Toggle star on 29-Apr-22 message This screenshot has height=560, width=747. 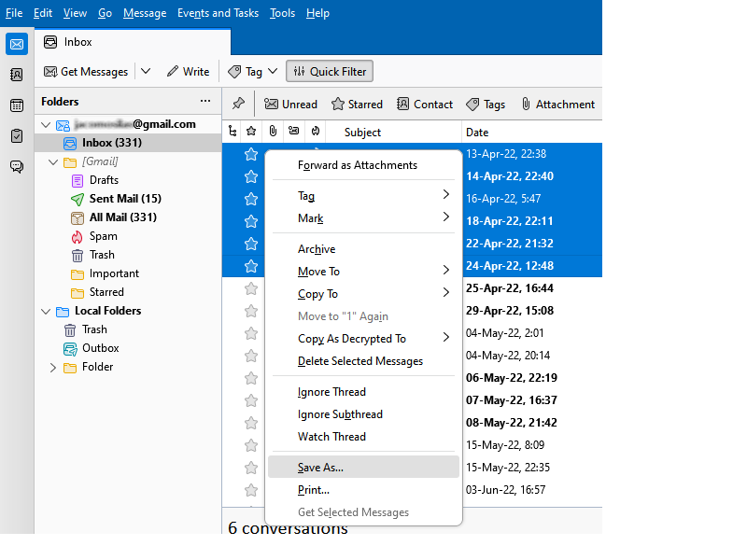[251, 311]
